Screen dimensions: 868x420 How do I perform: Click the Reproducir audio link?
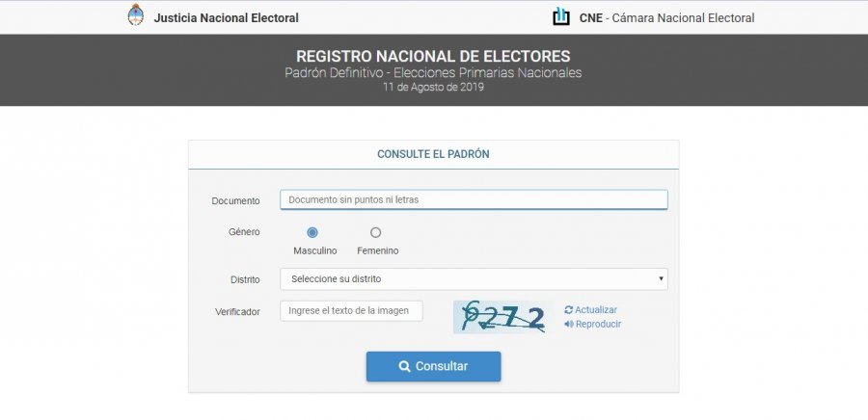click(598, 325)
